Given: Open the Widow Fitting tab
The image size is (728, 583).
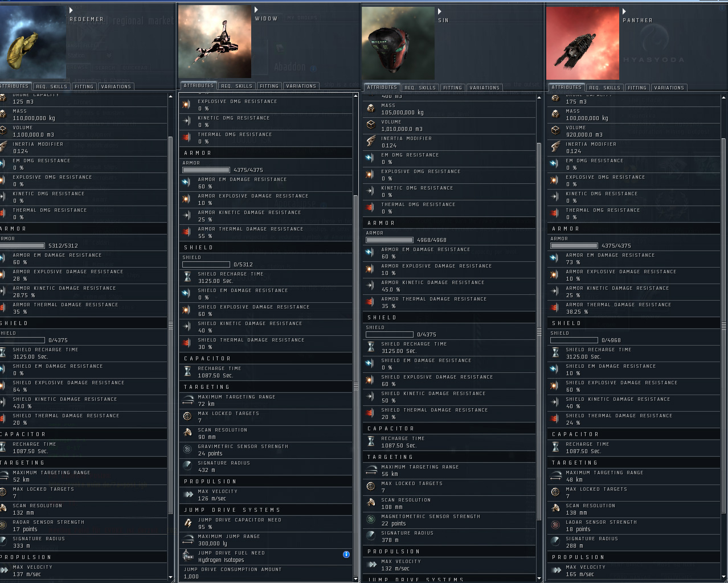Looking at the screenshot, I should pos(269,86).
